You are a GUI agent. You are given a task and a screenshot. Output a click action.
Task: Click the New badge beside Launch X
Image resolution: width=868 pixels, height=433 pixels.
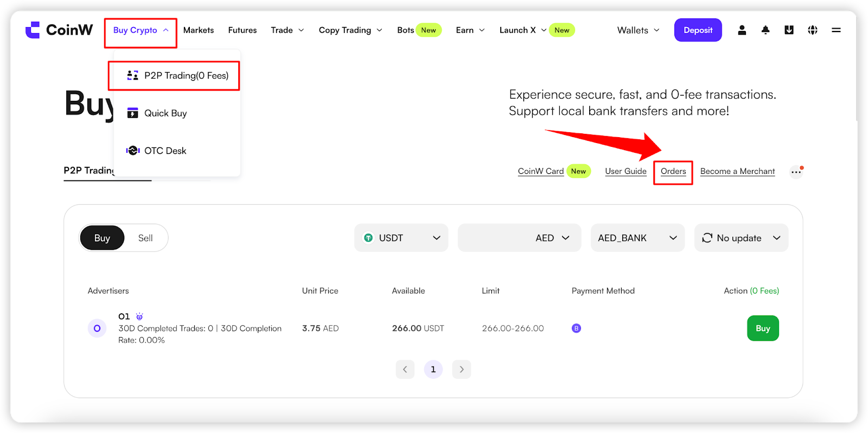(562, 30)
